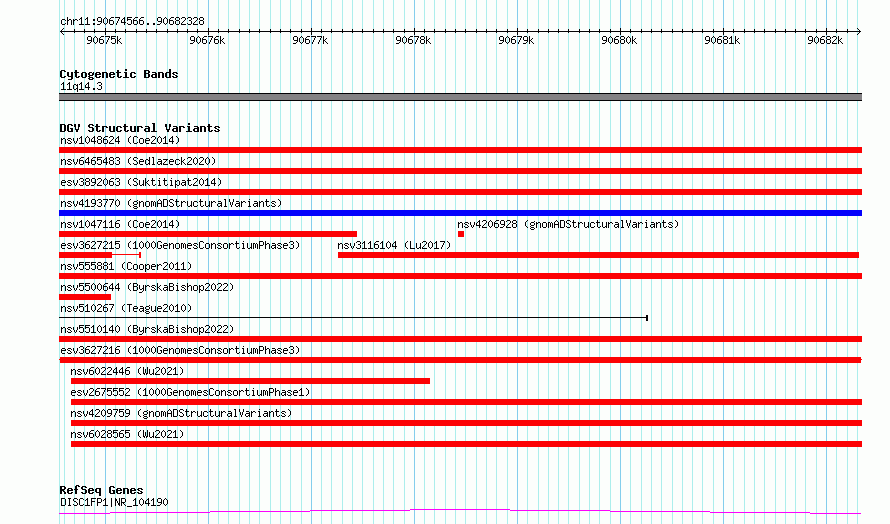890x524 pixels.
Task: Click the 90678k ruler tick label
Action: pyautogui.click(x=413, y=40)
